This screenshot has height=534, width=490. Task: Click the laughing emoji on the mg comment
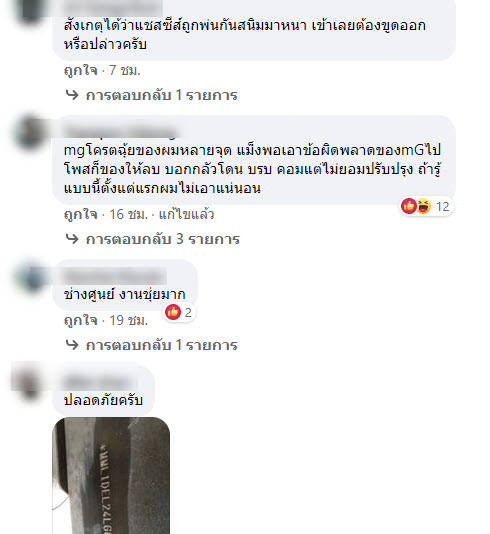click(423, 206)
